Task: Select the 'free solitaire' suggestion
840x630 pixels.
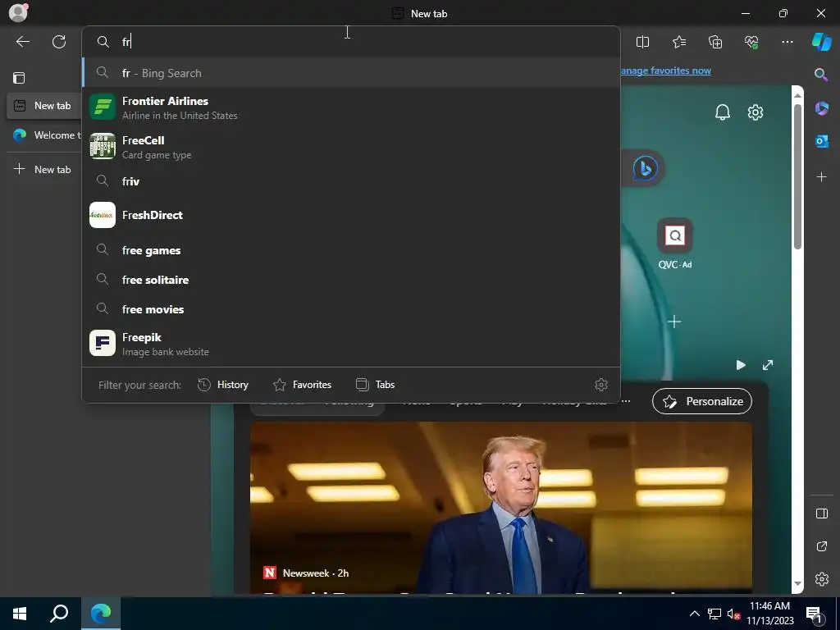Action: [351, 280]
